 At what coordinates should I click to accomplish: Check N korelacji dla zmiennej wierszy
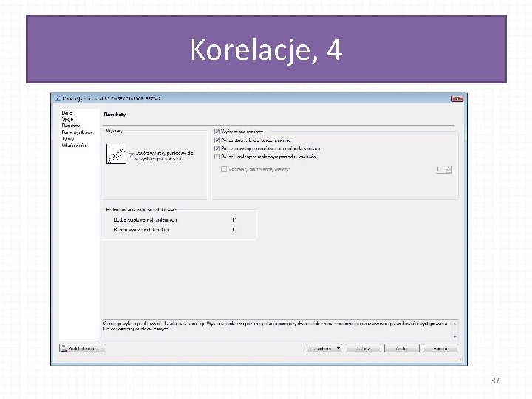tap(224, 169)
